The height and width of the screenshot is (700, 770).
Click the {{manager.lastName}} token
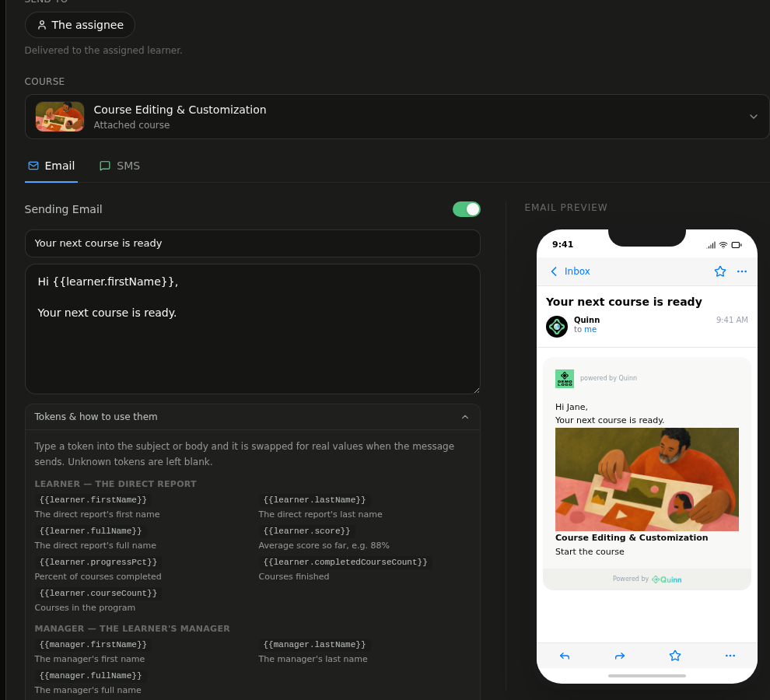click(314, 645)
